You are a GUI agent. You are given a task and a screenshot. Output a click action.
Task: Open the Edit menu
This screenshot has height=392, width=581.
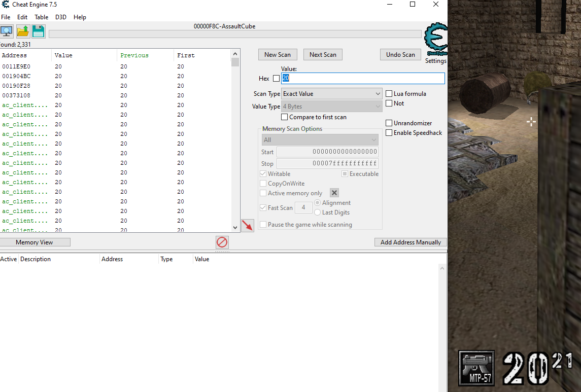pos(22,17)
